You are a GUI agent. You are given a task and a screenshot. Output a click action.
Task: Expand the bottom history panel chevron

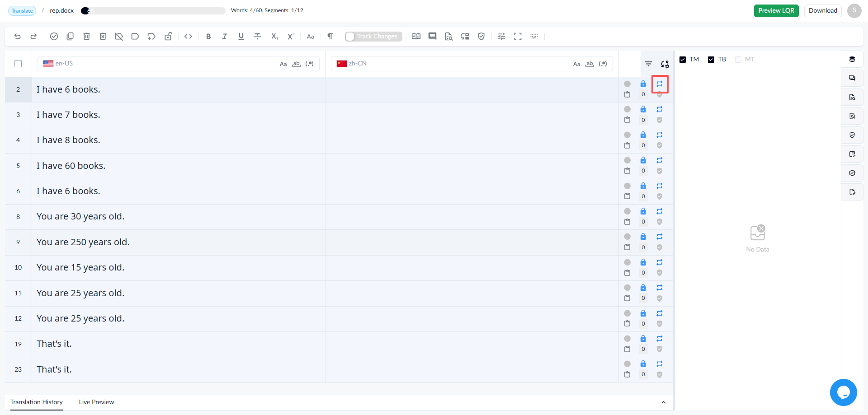point(664,402)
